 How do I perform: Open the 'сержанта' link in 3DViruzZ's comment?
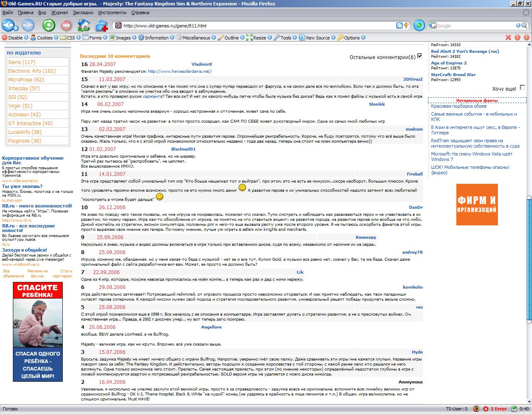[x=153, y=96]
